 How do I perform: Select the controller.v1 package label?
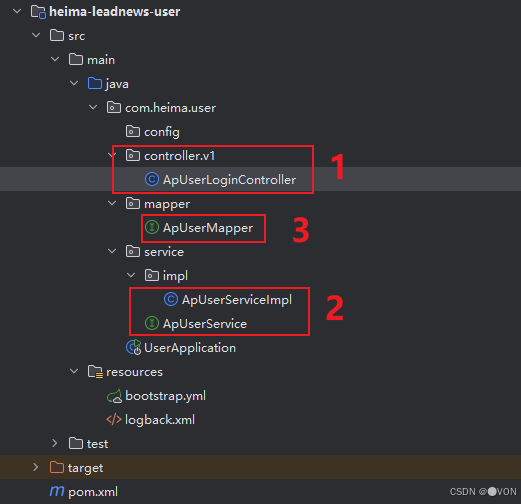(x=180, y=156)
